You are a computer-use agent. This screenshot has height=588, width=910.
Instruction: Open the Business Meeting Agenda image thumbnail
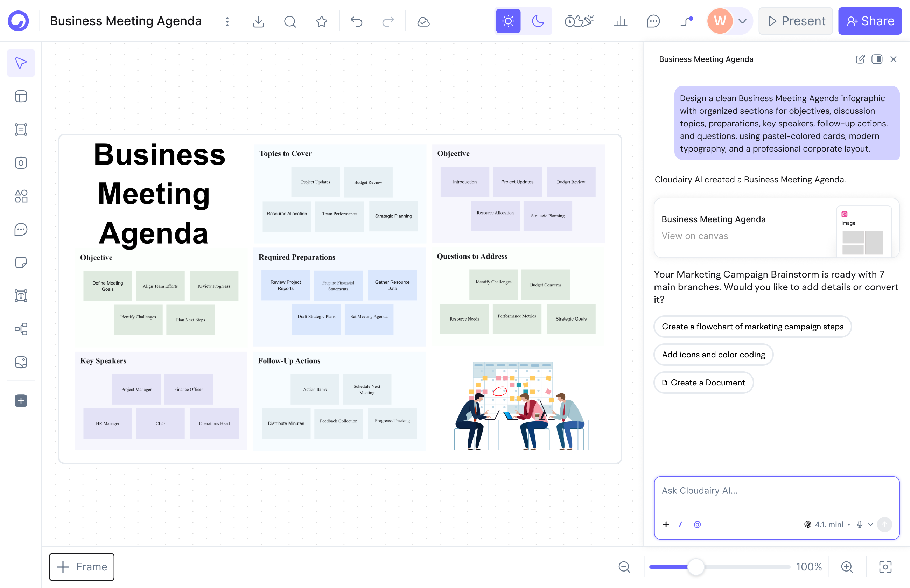coord(864,232)
